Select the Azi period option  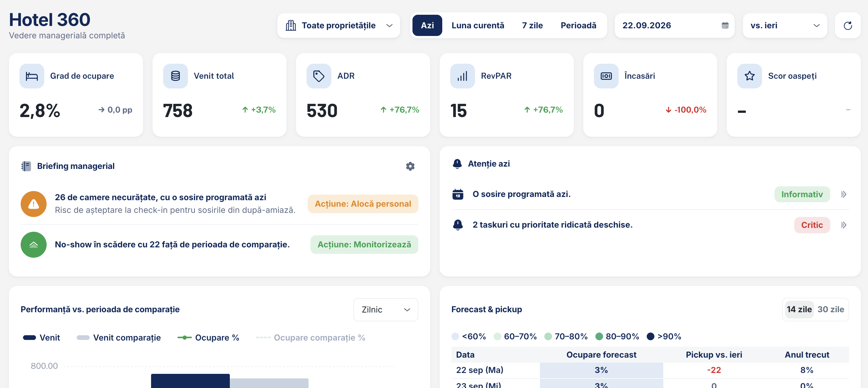427,26
